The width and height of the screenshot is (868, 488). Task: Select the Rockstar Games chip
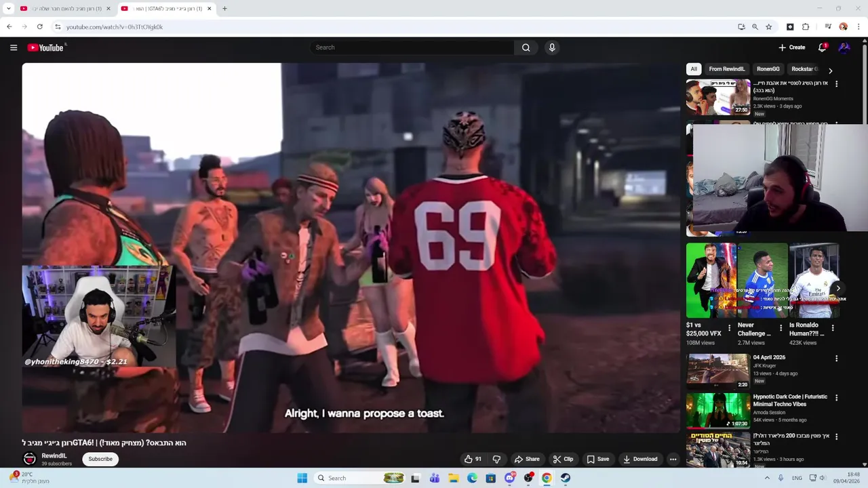pyautogui.click(x=804, y=69)
